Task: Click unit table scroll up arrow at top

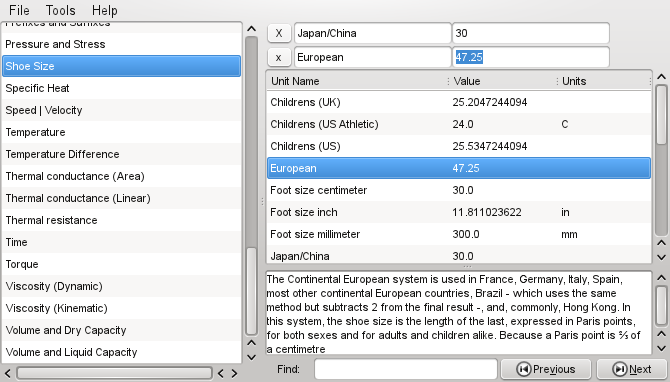Action: click(x=661, y=77)
